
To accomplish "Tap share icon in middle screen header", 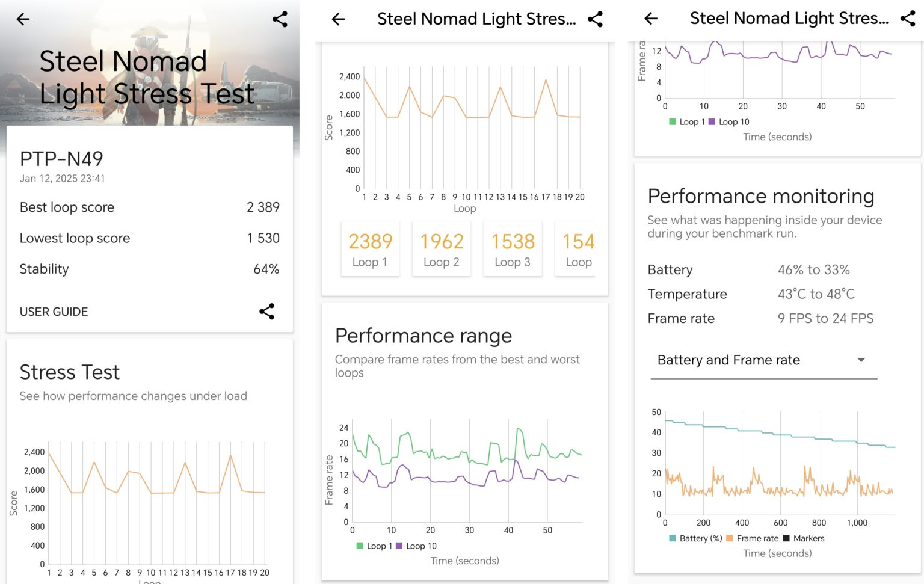I will (x=595, y=19).
